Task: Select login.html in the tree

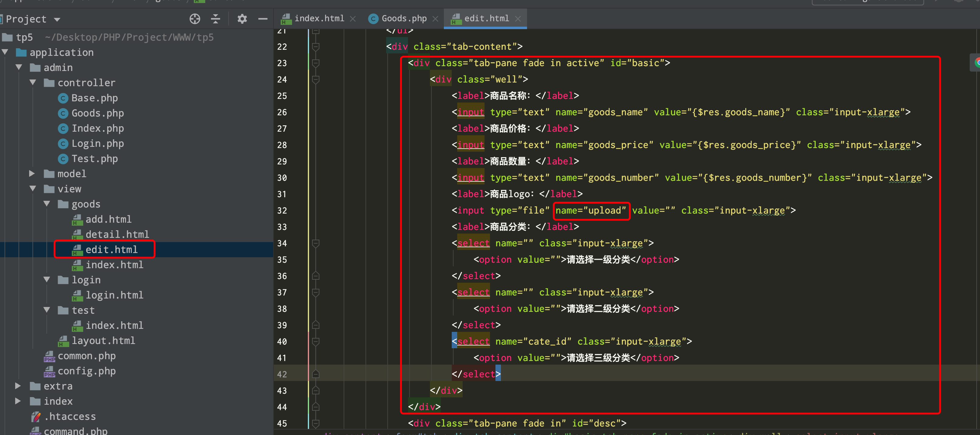Action: 114,295
